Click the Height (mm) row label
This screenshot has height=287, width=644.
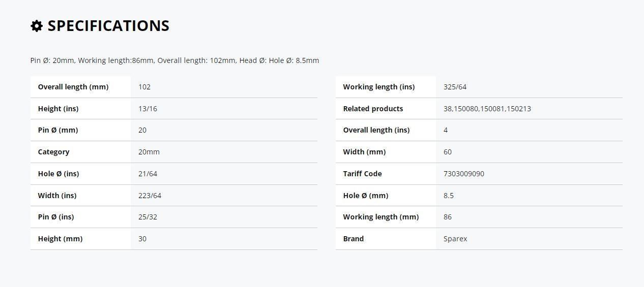[60, 239]
